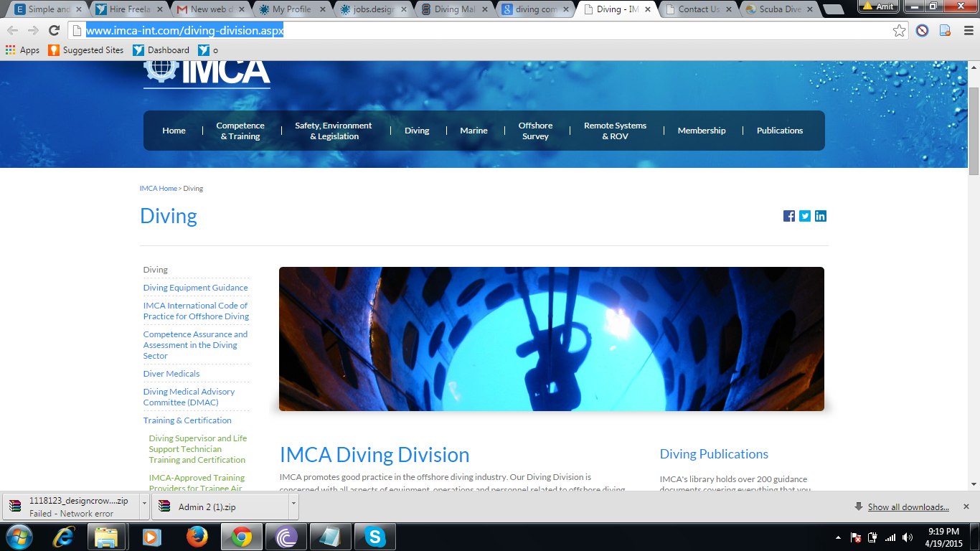Open Apps shortcut in bookmarks bar
This screenshot has width=980, height=551.
pyautogui.click(x=22, y=50)
